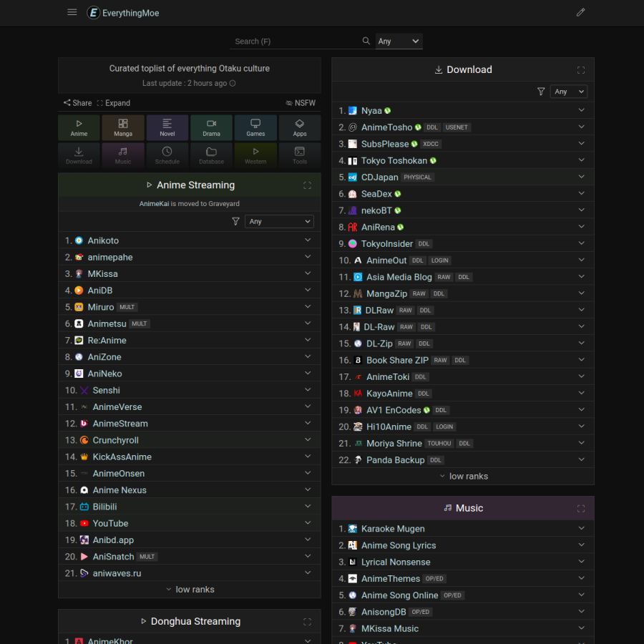Click the AniRena red AR icon

coord(352,227)
